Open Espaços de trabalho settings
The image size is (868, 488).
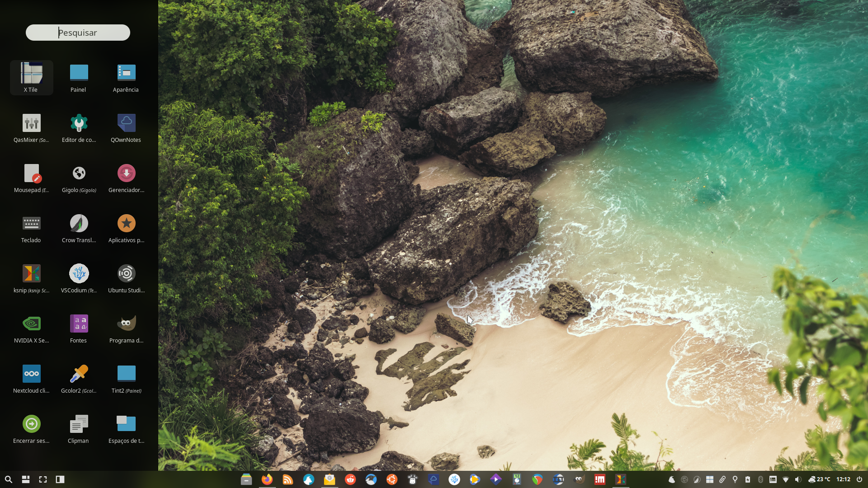pos(126,428)
